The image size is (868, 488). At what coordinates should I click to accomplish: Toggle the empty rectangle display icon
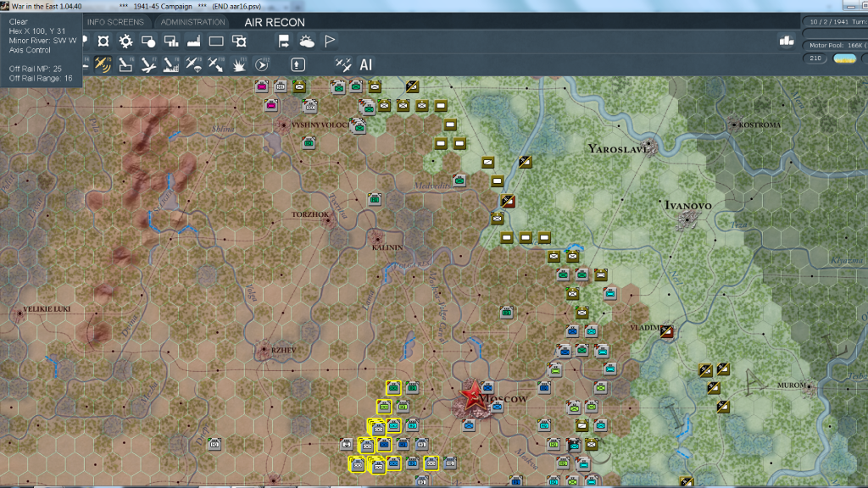(216, 41)
